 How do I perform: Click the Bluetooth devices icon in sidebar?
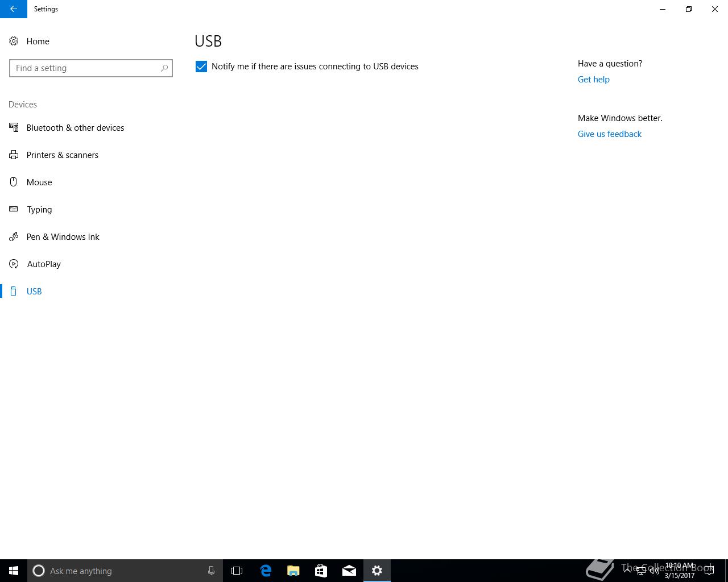(x=14, y=127)
